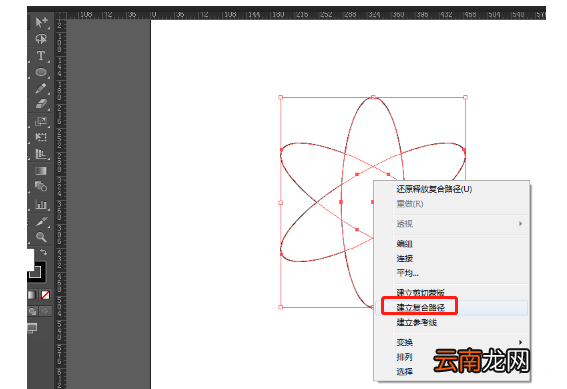Open the 选择 menu entry
This screenshot has width=567, height=389.
point(404,372)
